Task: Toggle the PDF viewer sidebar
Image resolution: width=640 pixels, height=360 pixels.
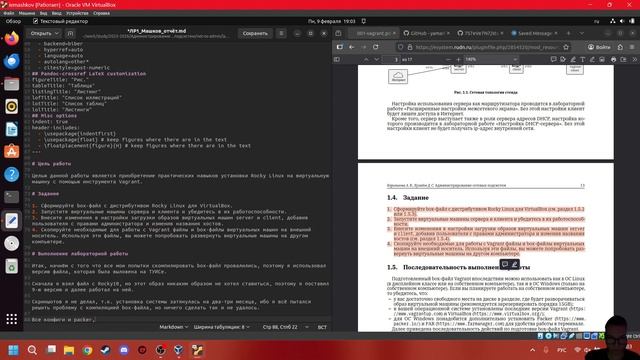Action: tap(337, 59)
